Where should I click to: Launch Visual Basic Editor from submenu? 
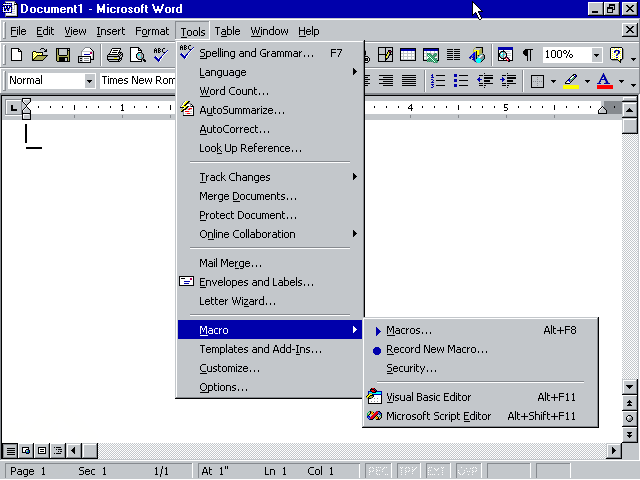click(x=480, y=397)
